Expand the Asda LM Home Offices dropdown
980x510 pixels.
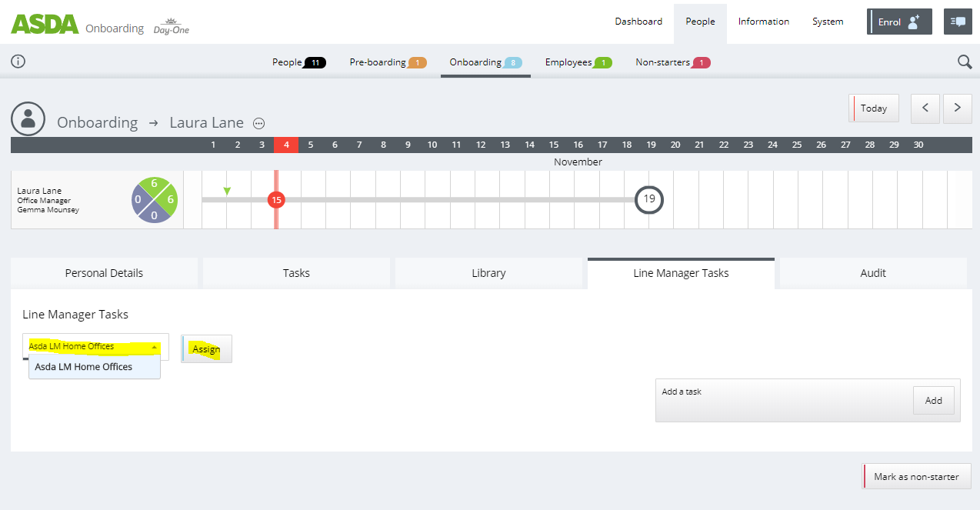(95, 347)
